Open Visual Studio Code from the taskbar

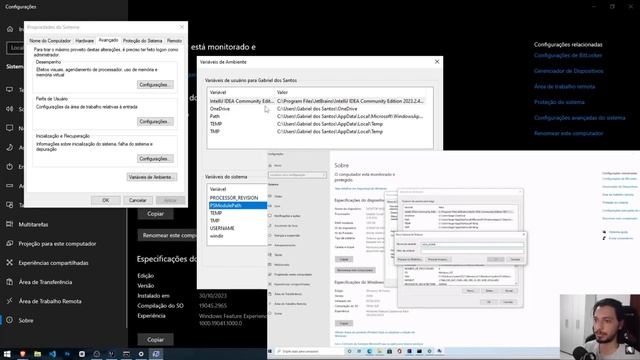pyautogui.click(x=53, y=353)
